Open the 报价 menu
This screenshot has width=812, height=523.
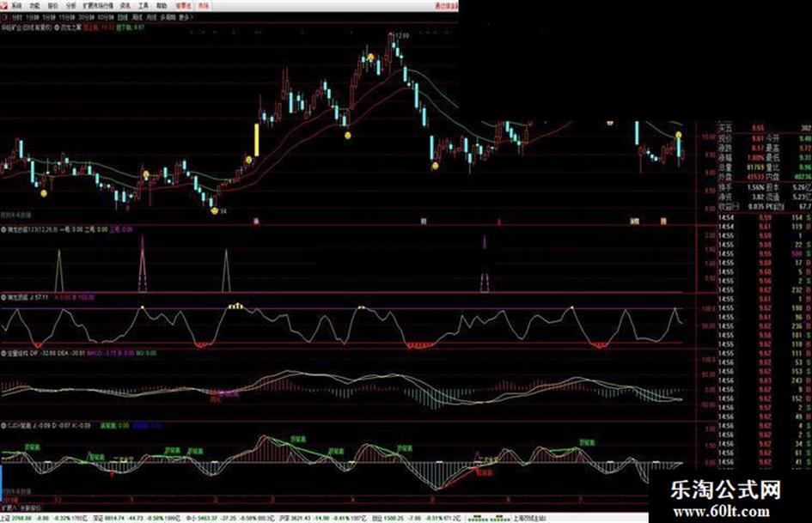point(52,6)
